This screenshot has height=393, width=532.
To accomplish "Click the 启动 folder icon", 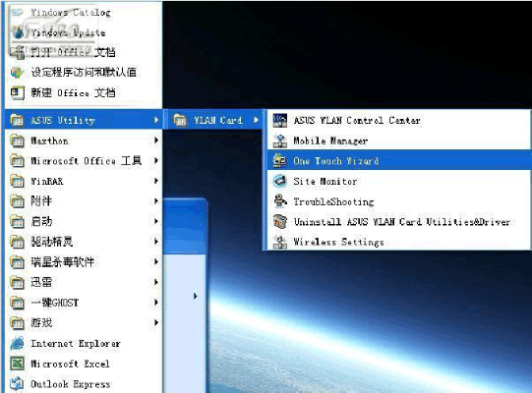I will pos(17,222).
